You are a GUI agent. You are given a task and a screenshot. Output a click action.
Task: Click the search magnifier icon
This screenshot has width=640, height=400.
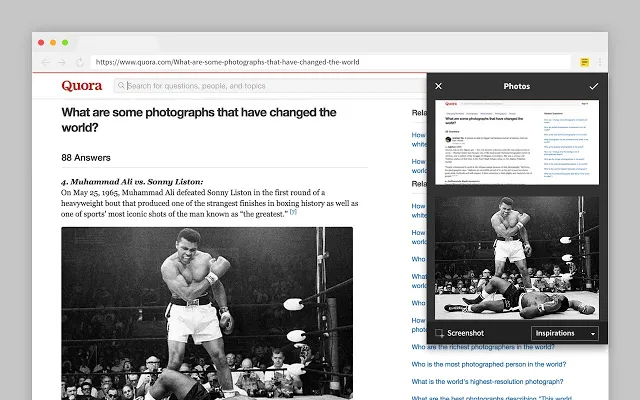(121, 85)
